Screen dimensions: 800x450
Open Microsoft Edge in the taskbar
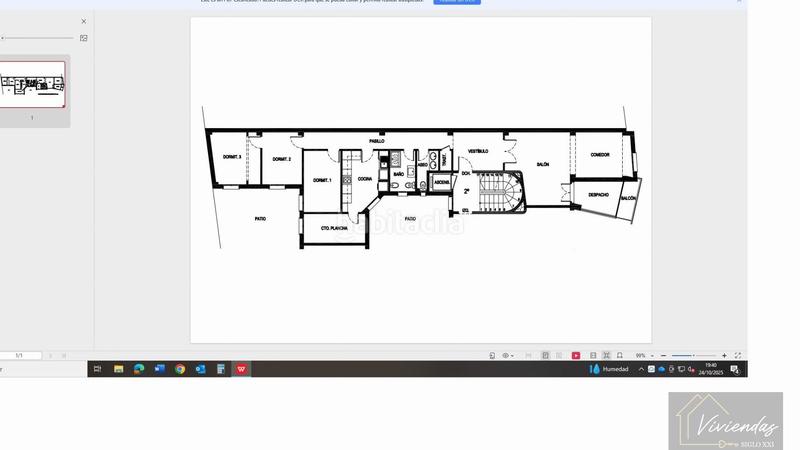tap(139, 369)
